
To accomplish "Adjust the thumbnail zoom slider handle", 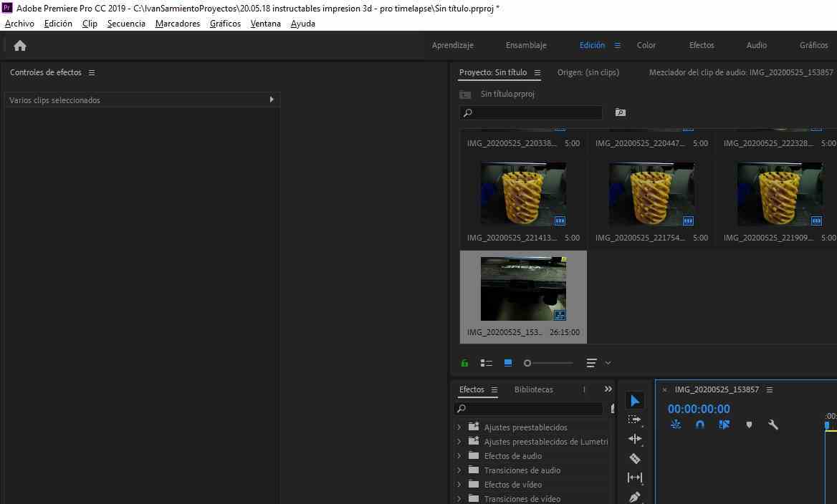I will 527,363.
